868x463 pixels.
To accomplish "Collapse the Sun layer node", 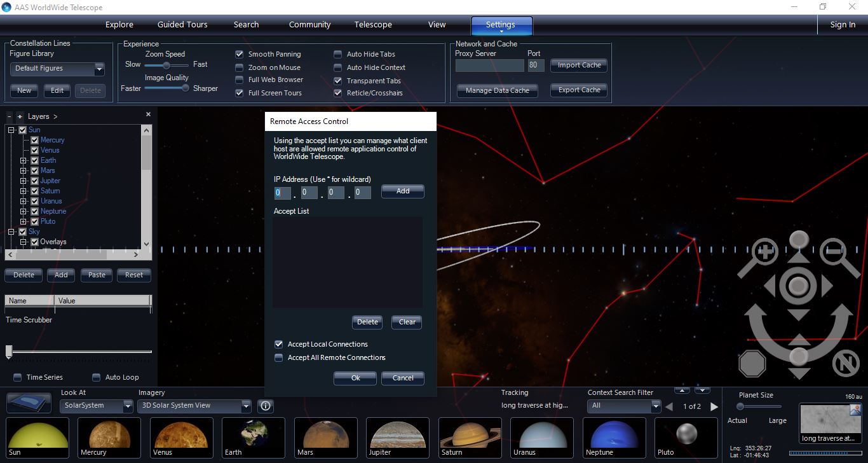I will click(11, 130).
